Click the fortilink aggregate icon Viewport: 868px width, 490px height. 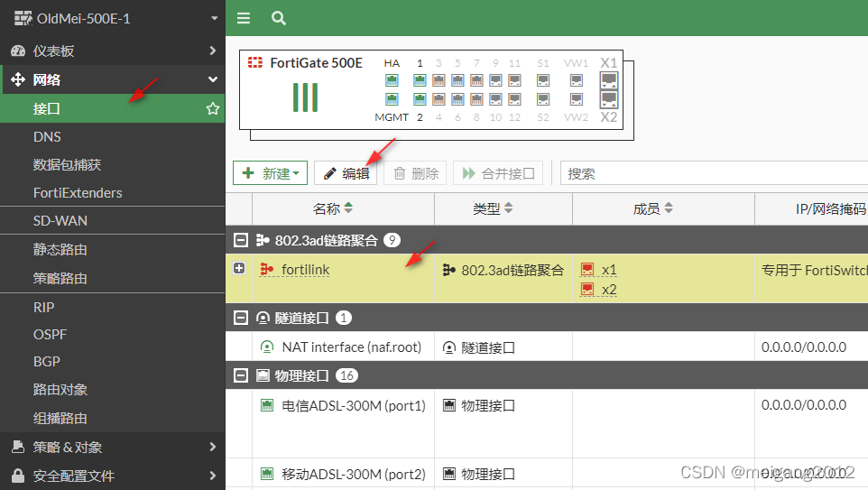[267, 269]
